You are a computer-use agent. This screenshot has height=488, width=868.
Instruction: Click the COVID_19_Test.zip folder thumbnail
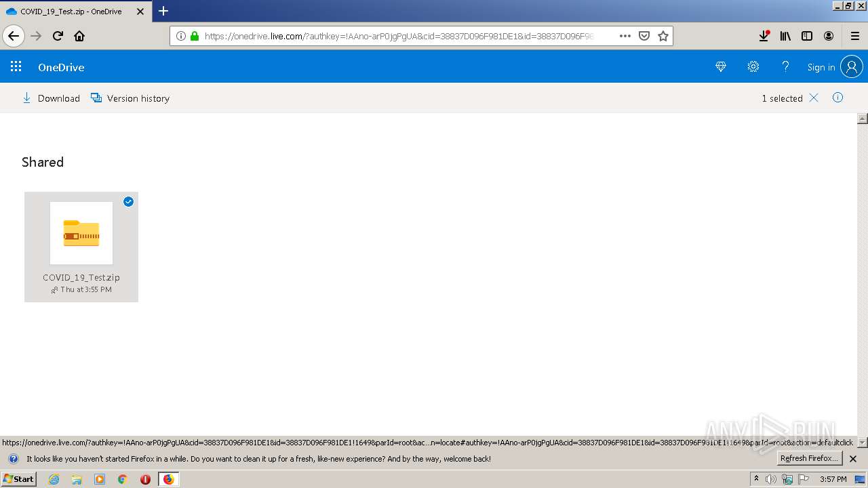click(81, 233)
